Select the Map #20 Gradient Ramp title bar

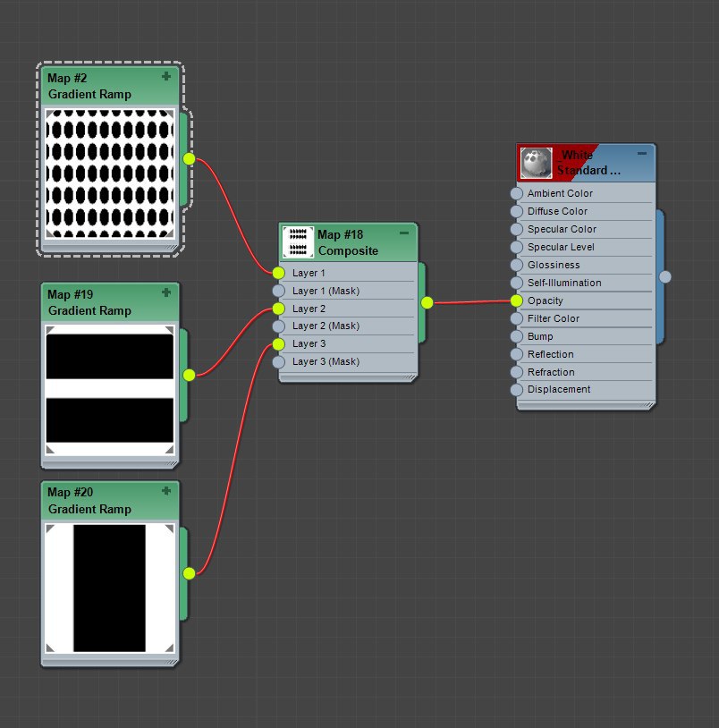click(x=110, y=501)
